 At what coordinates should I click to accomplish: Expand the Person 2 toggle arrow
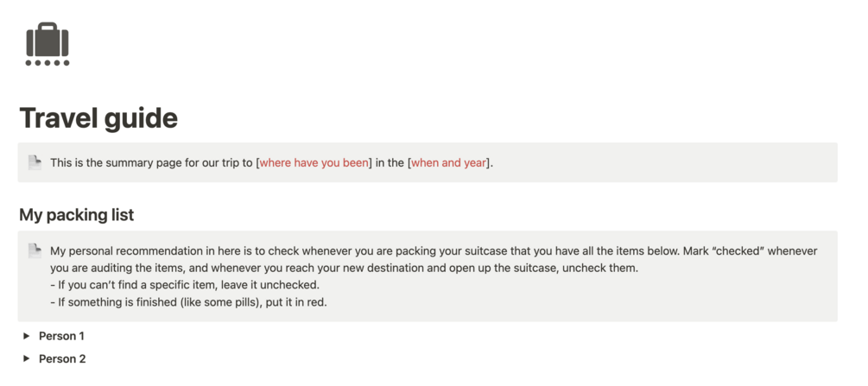point(27,358)
